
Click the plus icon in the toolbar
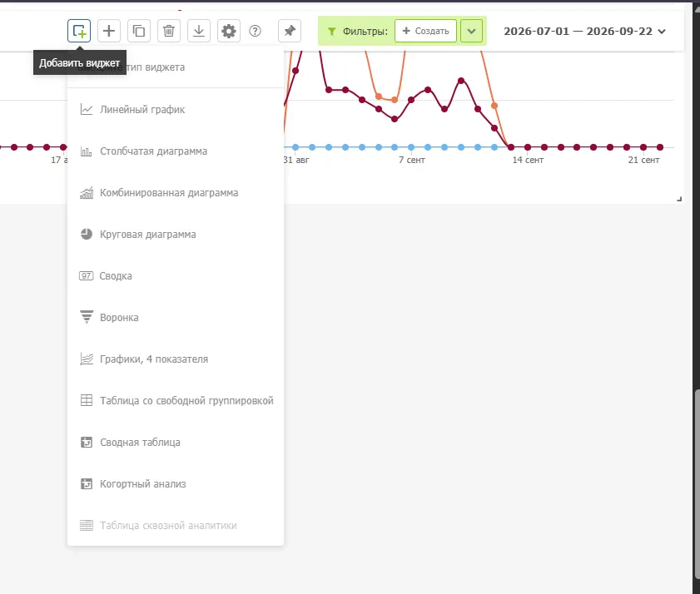(x=109, y=31)
